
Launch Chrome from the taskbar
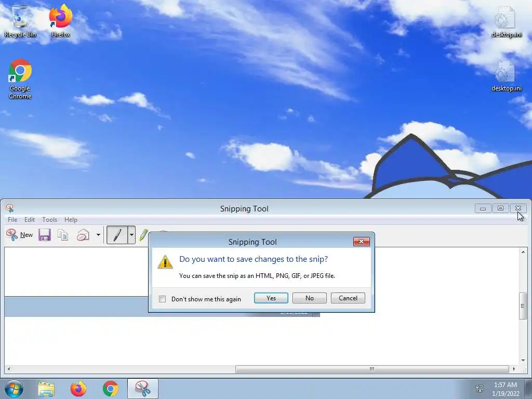[x=111, y=389]
